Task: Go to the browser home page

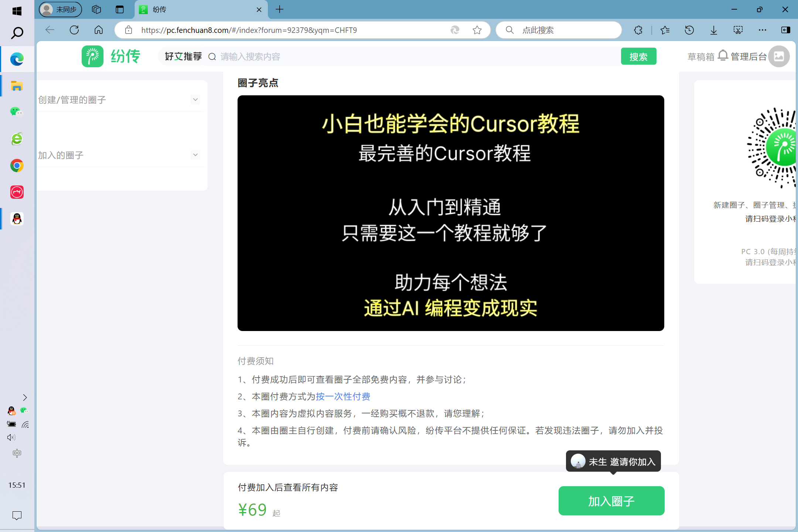Action: point(99,30)
